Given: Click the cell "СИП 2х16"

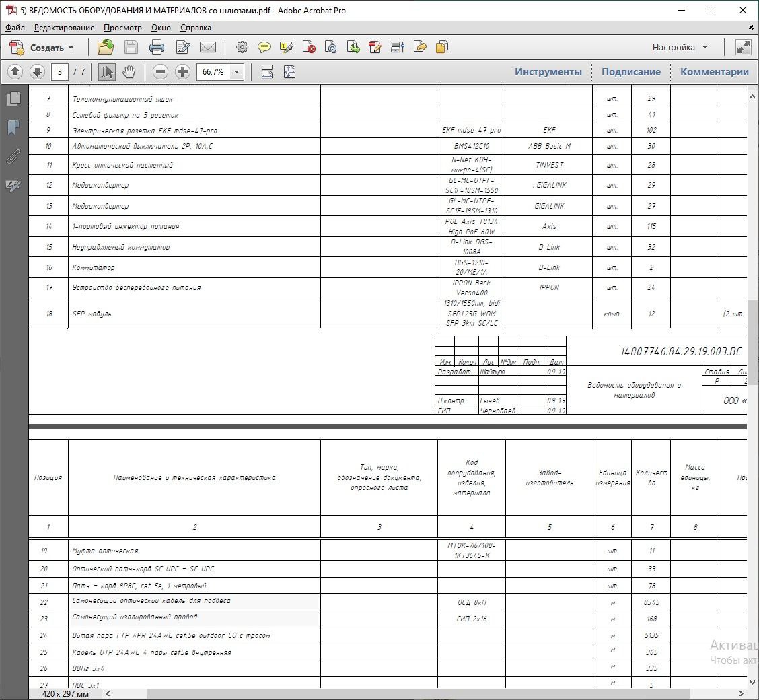Looking at the screenshot, I should (x=472, y=619).
